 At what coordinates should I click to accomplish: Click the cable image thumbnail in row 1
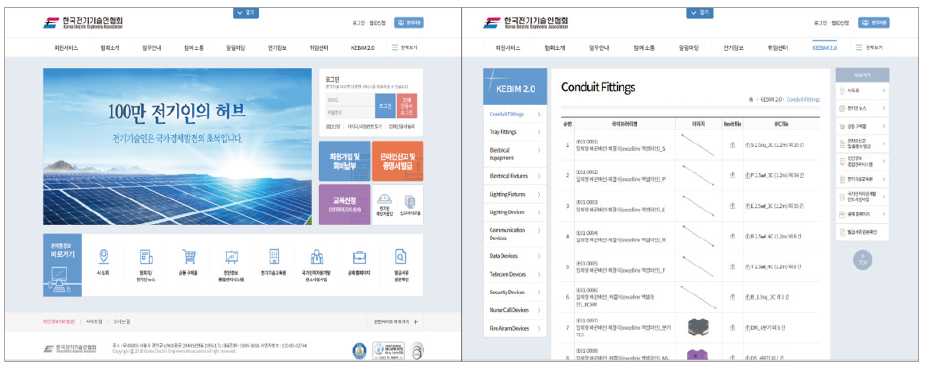697,144
